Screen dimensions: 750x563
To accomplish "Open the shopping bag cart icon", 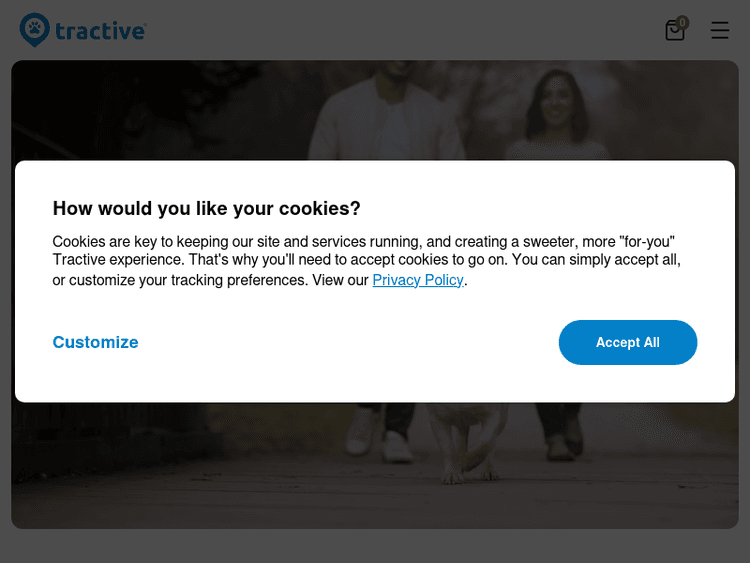I will 675,31.
